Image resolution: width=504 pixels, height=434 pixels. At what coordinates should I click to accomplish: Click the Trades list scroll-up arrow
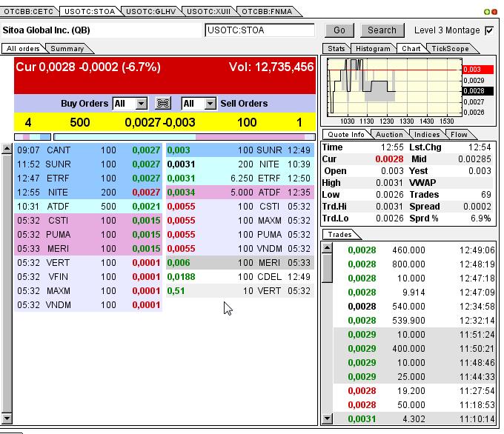[x=328, y=247]
